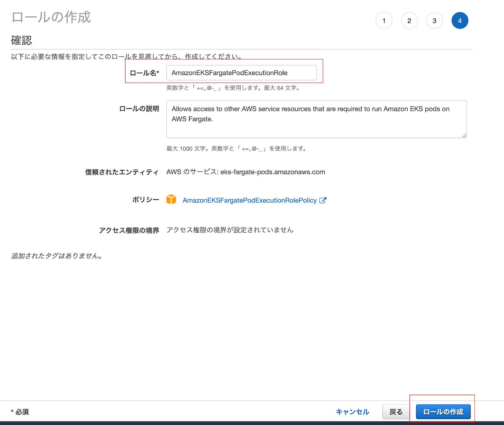Focus the ロール名 role name input field

(x=242, y=73)
